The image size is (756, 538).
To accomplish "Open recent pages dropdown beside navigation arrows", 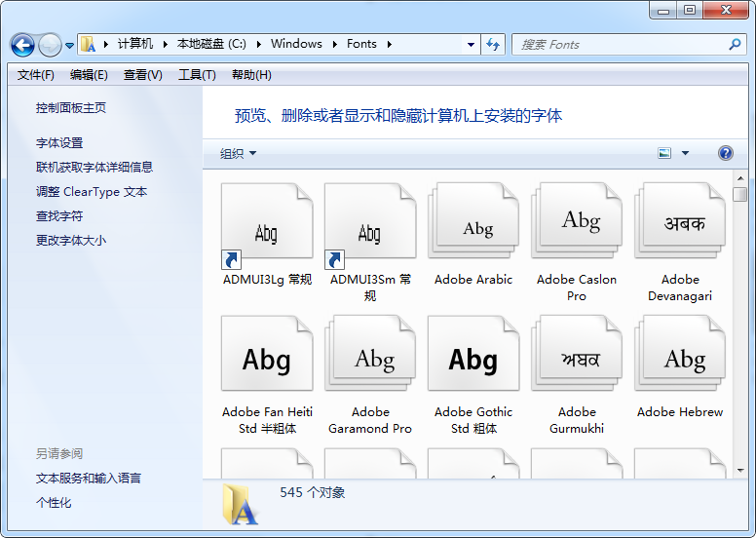I will tap(69, 46).
